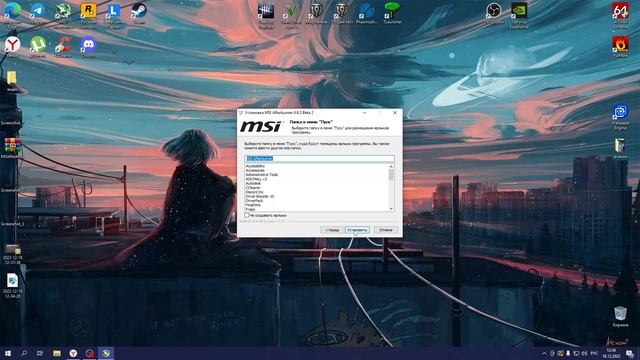Click the folder list scrollbar thumb

391,175
